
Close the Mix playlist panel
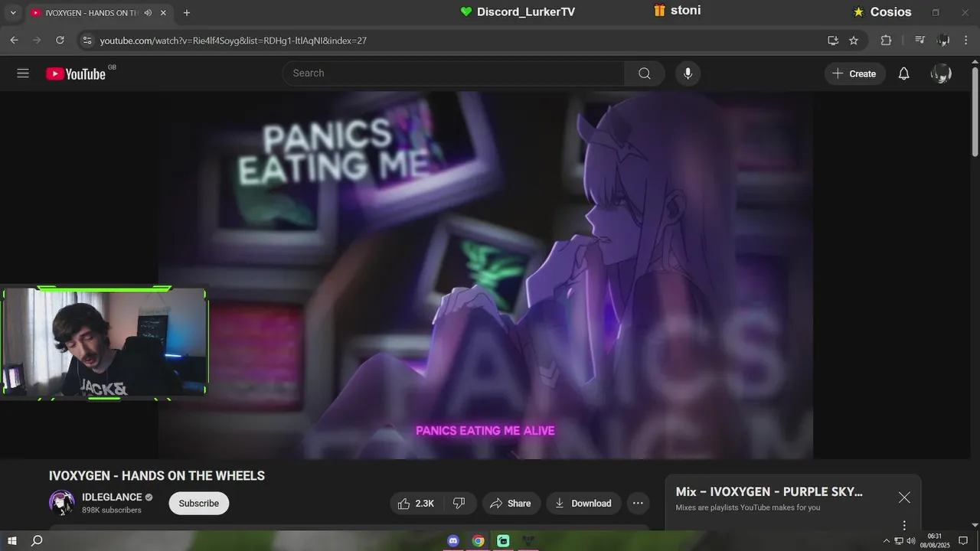pyautogui.click(x=904, y=497)
